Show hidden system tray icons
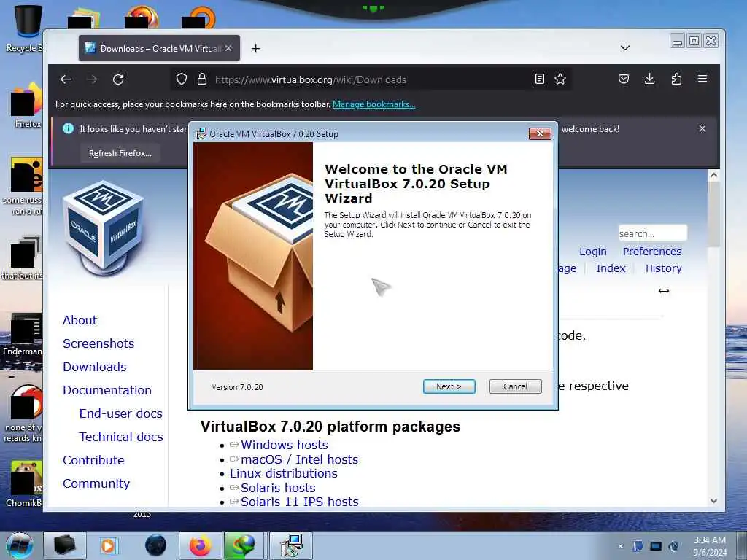 coord(620,547)
